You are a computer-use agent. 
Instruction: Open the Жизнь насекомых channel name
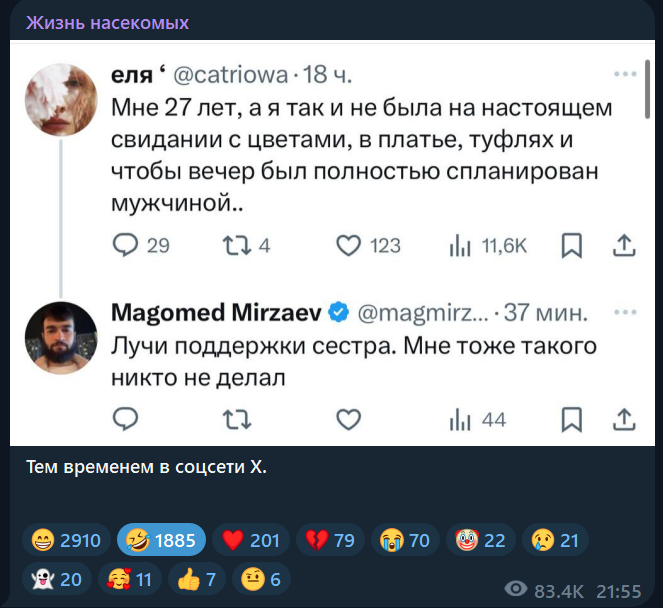click(x=107, y=22)
